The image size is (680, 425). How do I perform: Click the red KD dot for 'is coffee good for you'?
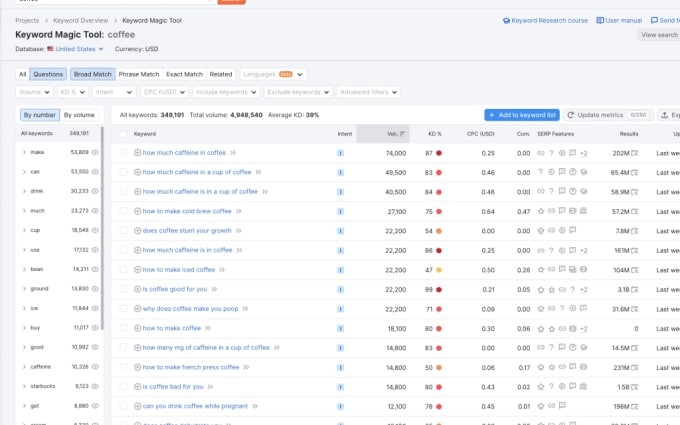coord(439,290)
